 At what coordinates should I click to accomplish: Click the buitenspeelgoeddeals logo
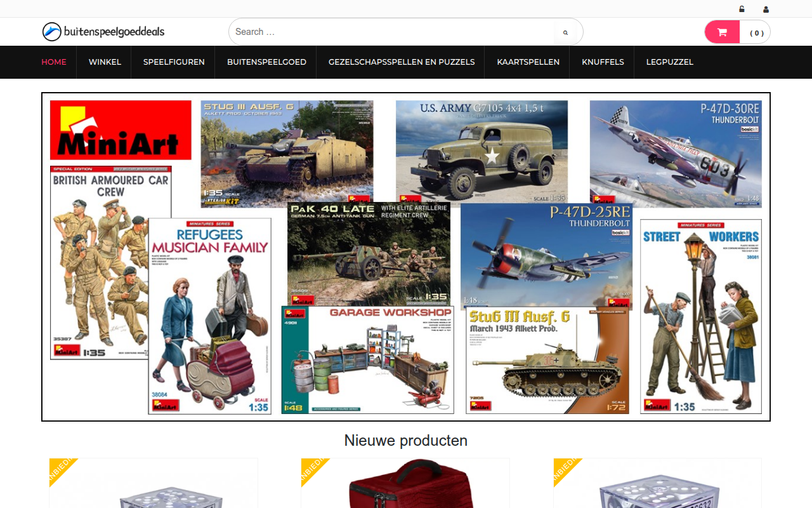pyautogui.click(x=103, y=31)
